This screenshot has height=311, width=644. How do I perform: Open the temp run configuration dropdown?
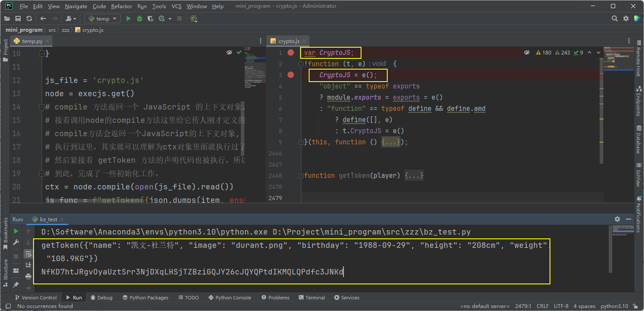(102, 18)
